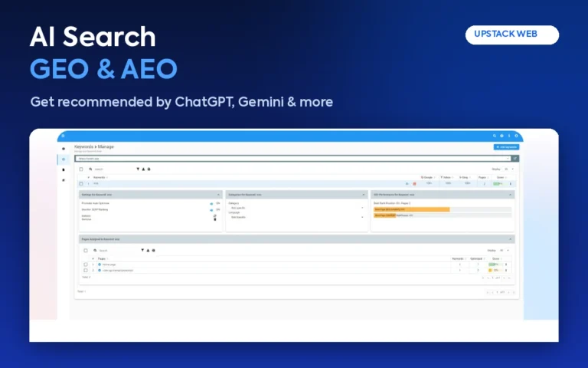Image resolution: width=588 pixels, height=368 pixels.
Task: Tick the select-all checkbox in the pages toolbar
Action: pyautogui.click(x=86, y=251)
